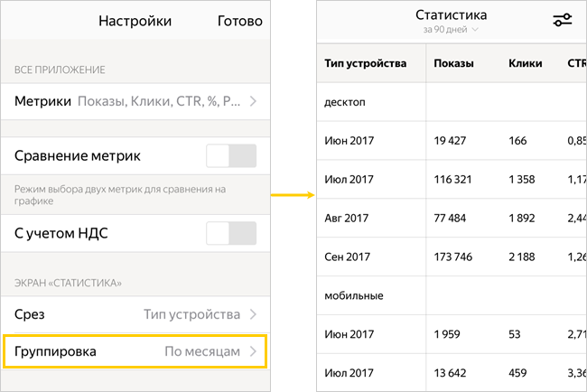Open the statistics filter settings icon
This screenshot has width=587, height=392.
coord(563,20)
